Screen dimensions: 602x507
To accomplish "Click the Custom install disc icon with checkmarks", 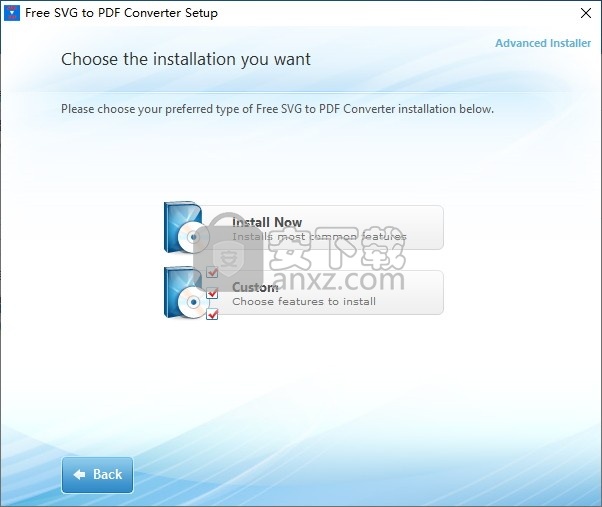I will click(190, 292).
